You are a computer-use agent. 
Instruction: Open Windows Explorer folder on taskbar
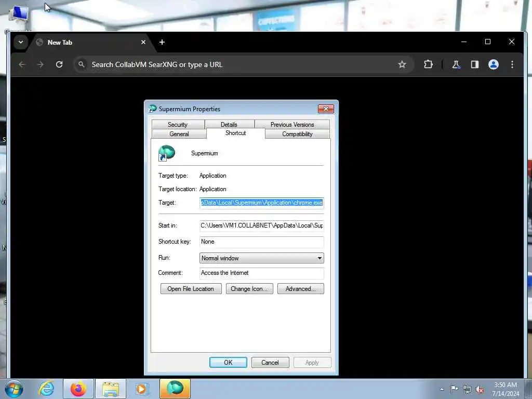coord(111,389)
